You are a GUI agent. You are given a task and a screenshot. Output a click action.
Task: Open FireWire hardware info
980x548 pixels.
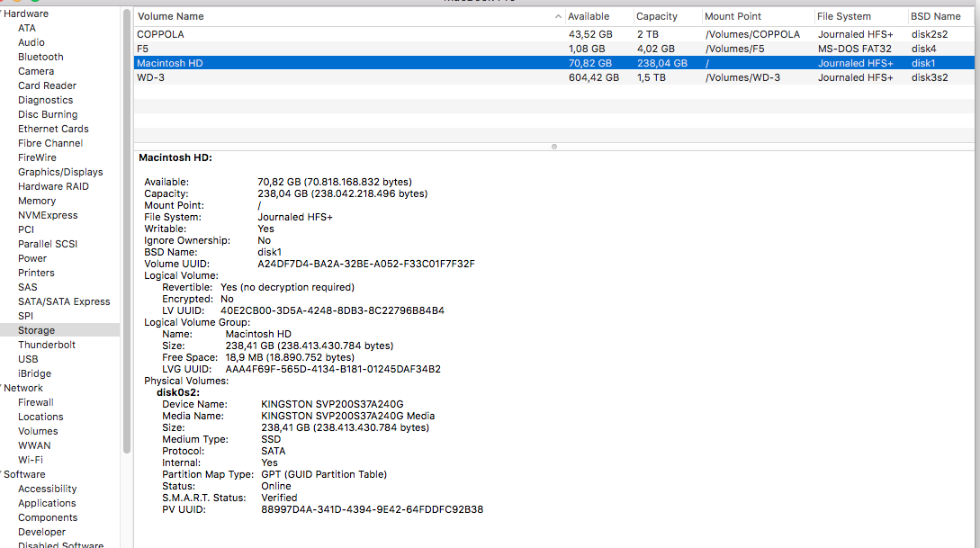(x=37, y=157)
